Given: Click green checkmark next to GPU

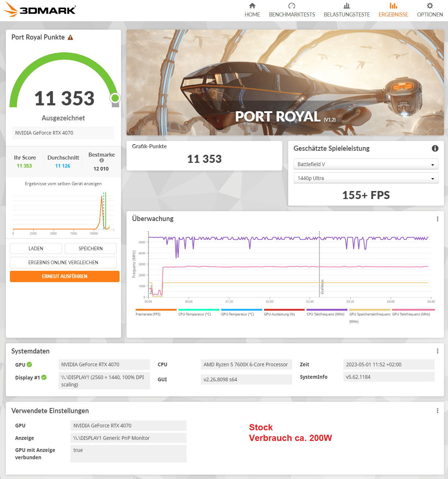Looking at the screenshot, I should tap(29, 364).
